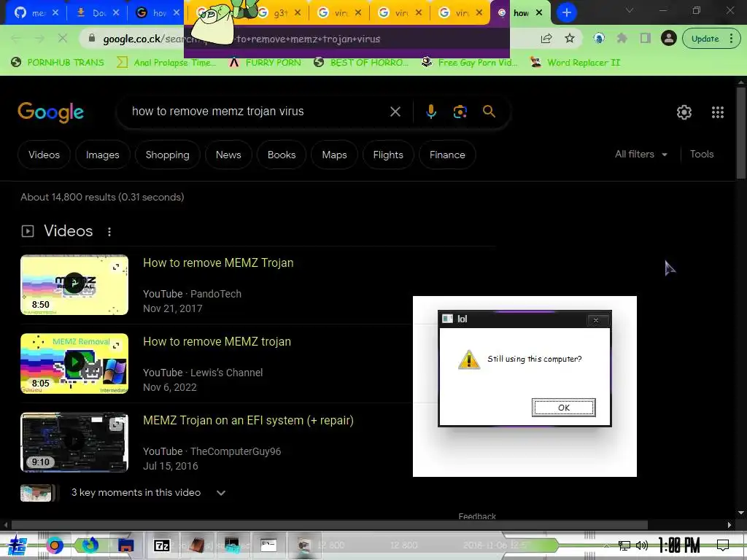The width and height of the screenshot is (747, 560).
Task: Open a new tab with the plus button
Action: click(x=566, y=12)
